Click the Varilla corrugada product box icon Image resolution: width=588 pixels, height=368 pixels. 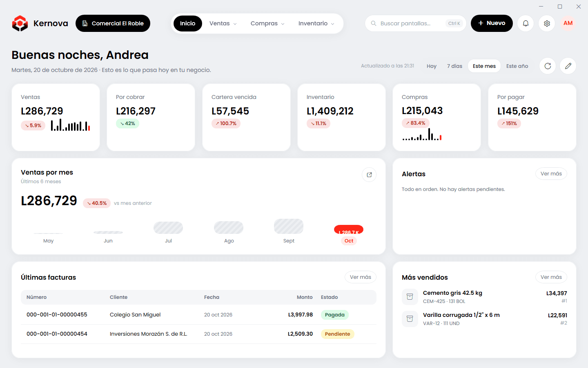(410, 319)
